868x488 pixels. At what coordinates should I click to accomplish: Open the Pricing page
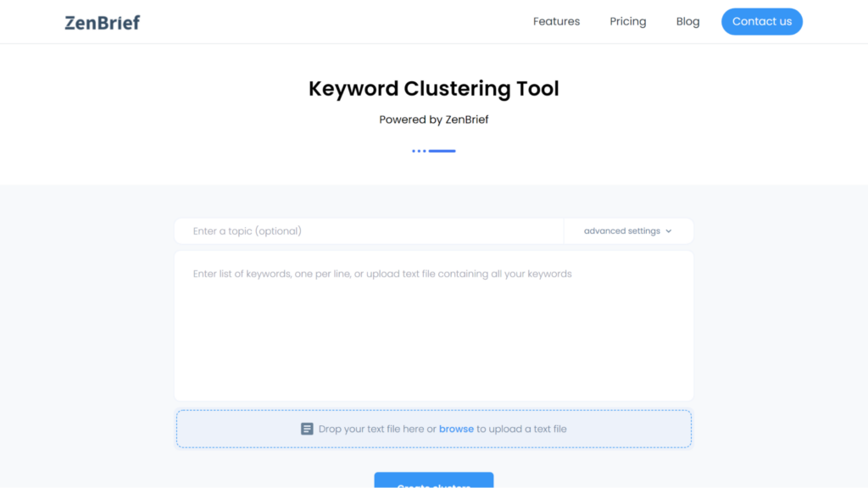[628, 21]
